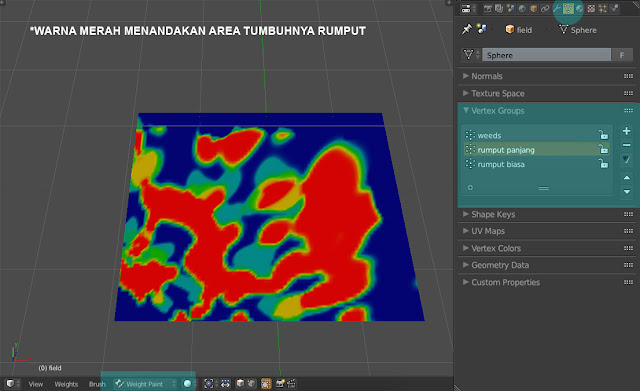
Task: Click the vertex group list resize handle
Action: [x=544, y=188]
